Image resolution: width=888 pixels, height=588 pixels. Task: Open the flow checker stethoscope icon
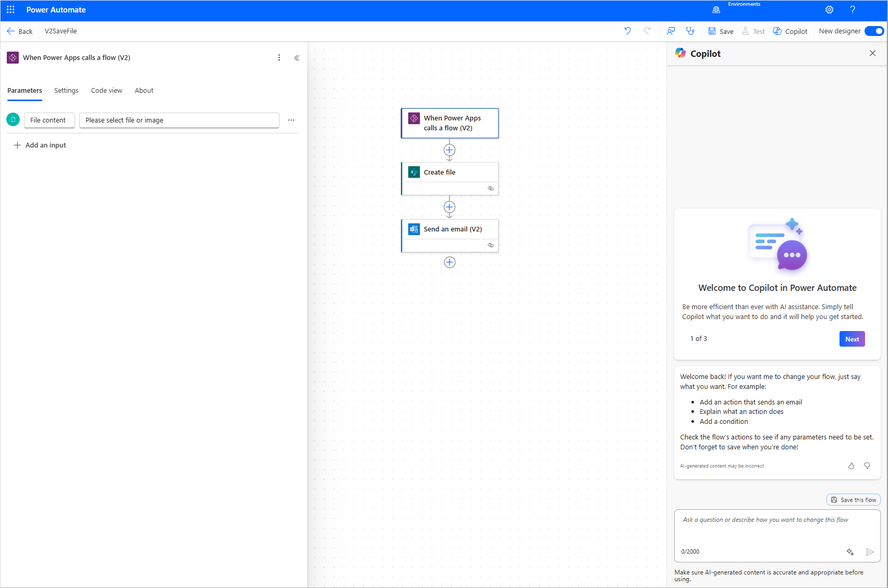click(690, 31)
